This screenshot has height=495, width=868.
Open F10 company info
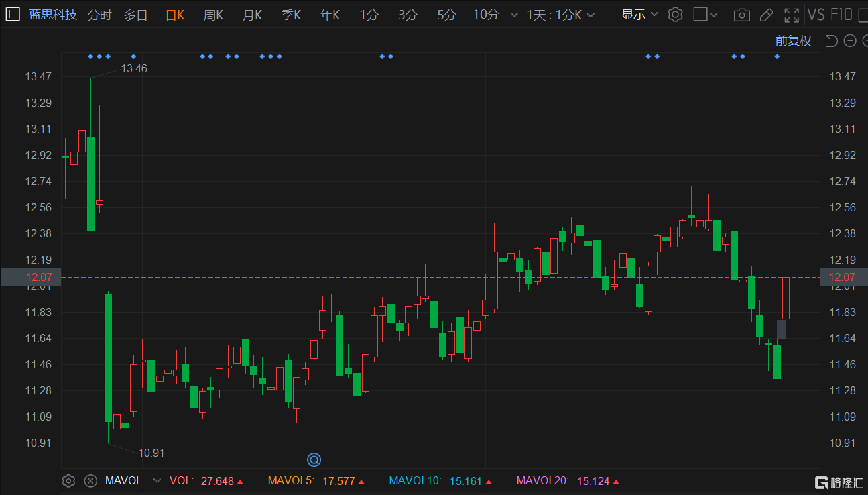click(841, 15)
